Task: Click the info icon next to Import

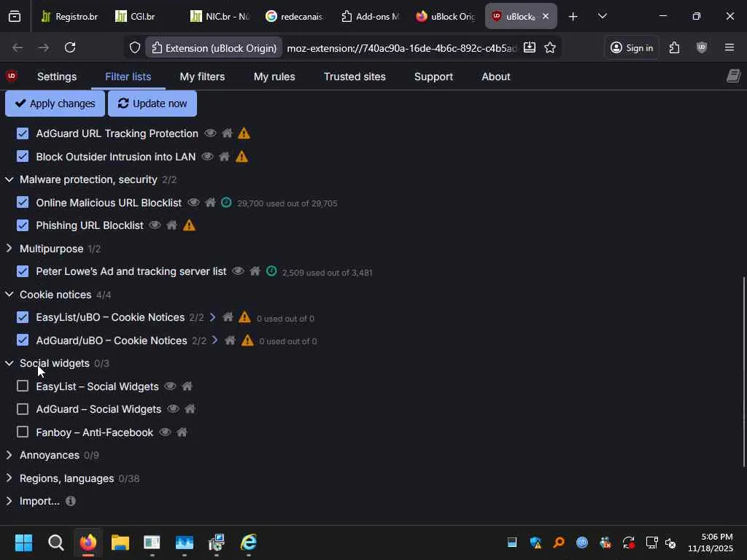Action: pos(71,501)
